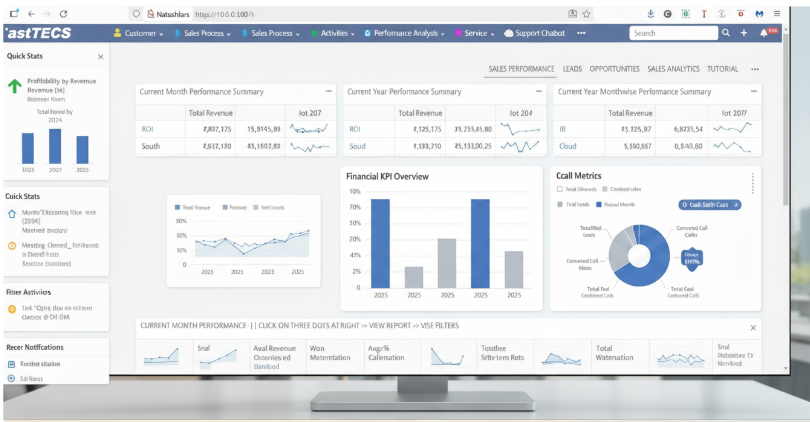Reload the page with the refresh icon
This screenshot has height=422, width=810.
tap(64, 14)
